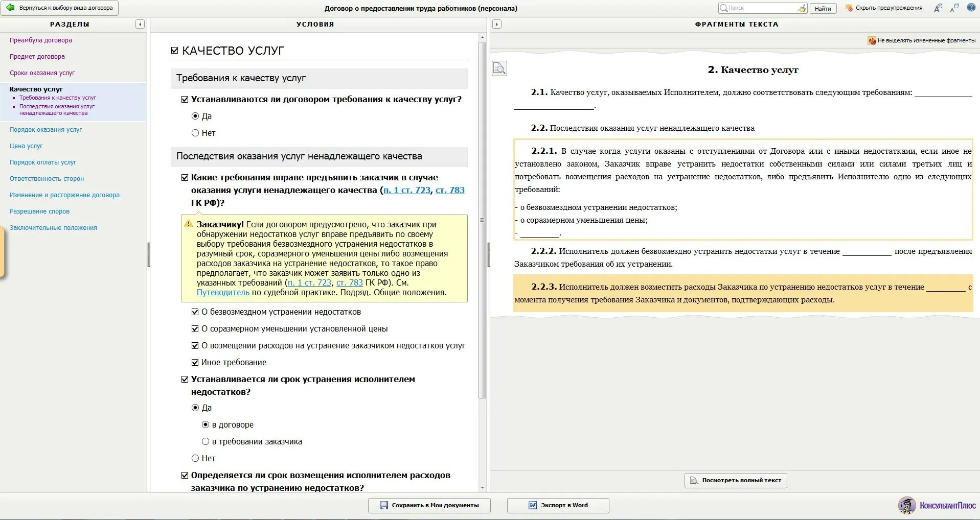The height and width of the screenshot is (520, 980).
Task: Click the magnifier icon in the search box
Action: pos(723,8)
